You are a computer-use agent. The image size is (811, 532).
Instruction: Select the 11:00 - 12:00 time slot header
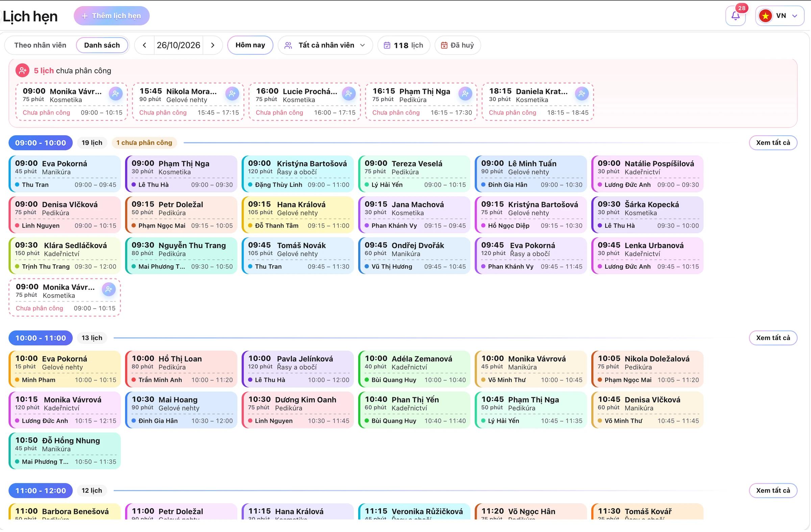41,491
